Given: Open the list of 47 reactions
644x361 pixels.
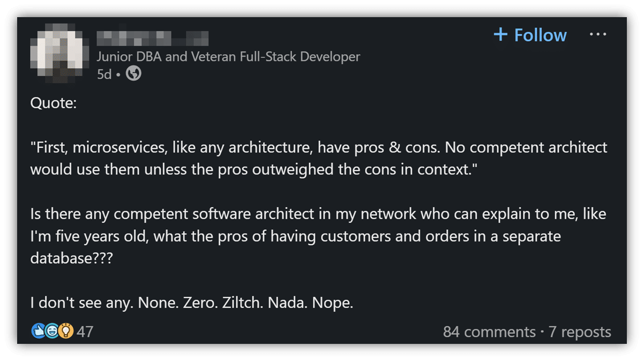Looking at the screenshot, I should coord(85,332).
